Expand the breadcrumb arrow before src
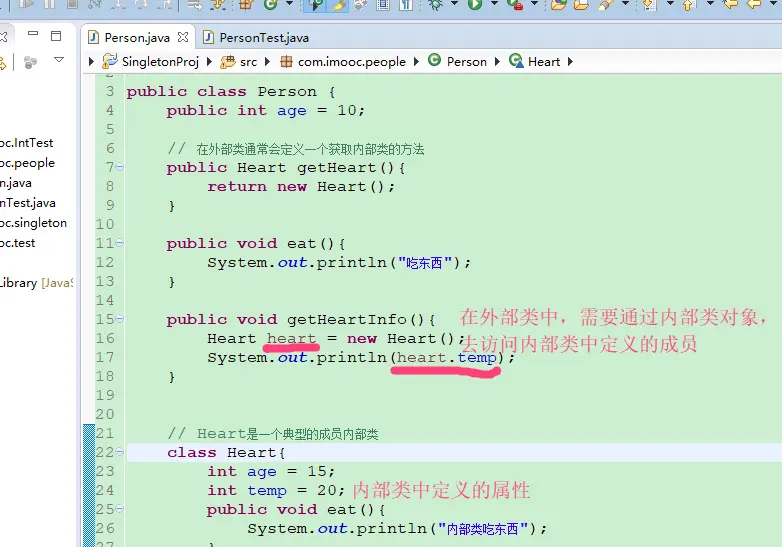The image size is (782, 547). [x=211, y=61]
